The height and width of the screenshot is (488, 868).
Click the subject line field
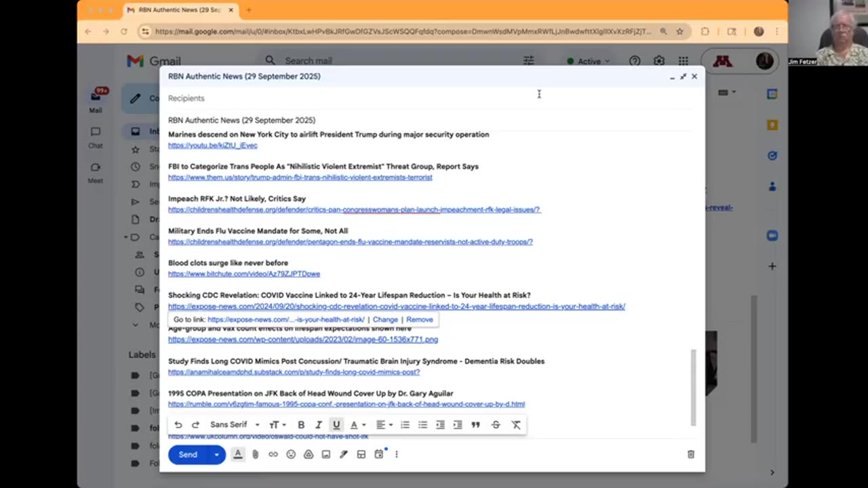433,120
